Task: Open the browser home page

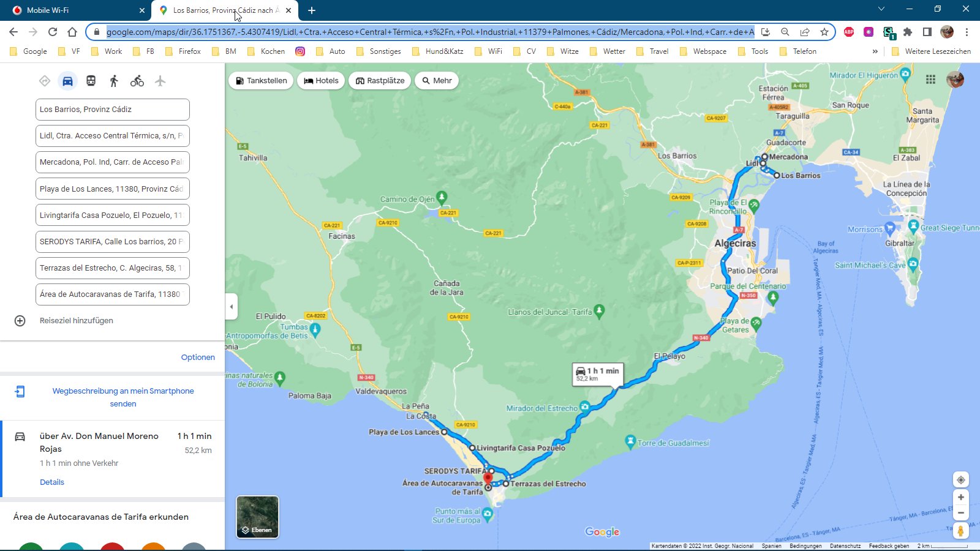Action: click(x=72, y=32)
